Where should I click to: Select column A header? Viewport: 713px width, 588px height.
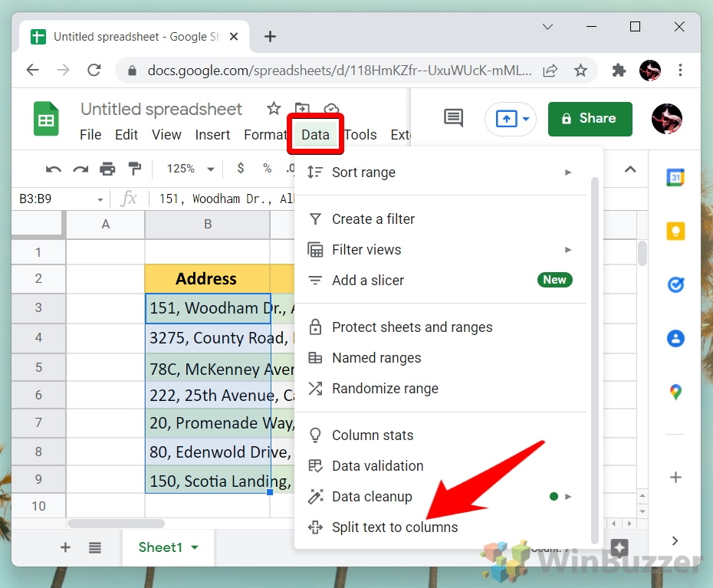[106, 224]
